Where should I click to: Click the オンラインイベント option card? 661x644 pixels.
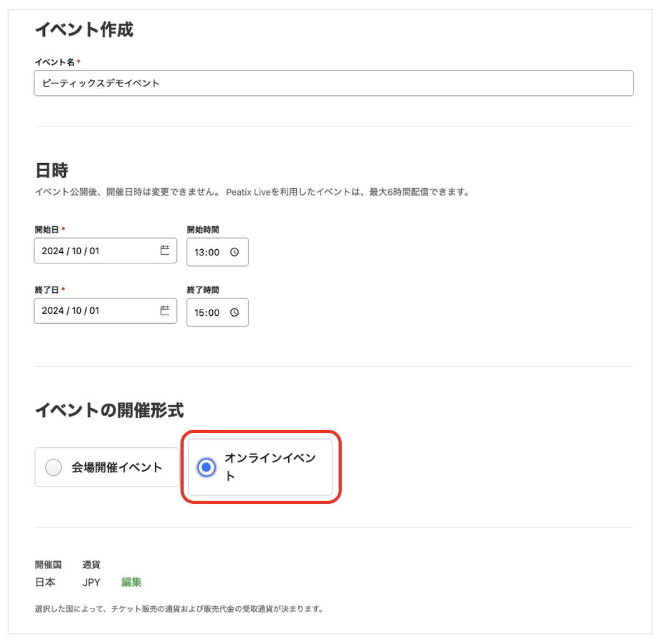261,467
